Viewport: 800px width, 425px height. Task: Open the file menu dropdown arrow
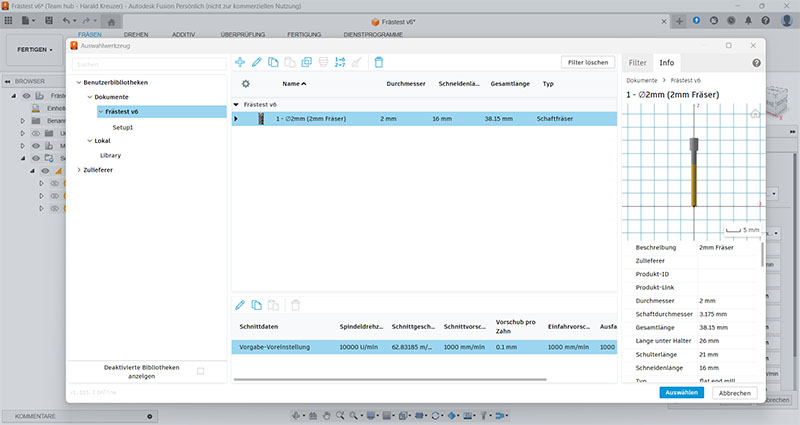[34, 21]
